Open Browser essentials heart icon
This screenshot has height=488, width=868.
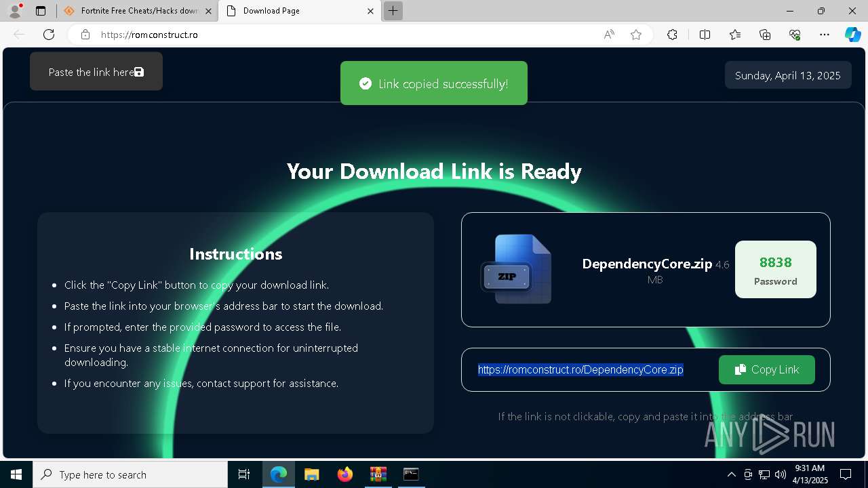pos(795,35)
